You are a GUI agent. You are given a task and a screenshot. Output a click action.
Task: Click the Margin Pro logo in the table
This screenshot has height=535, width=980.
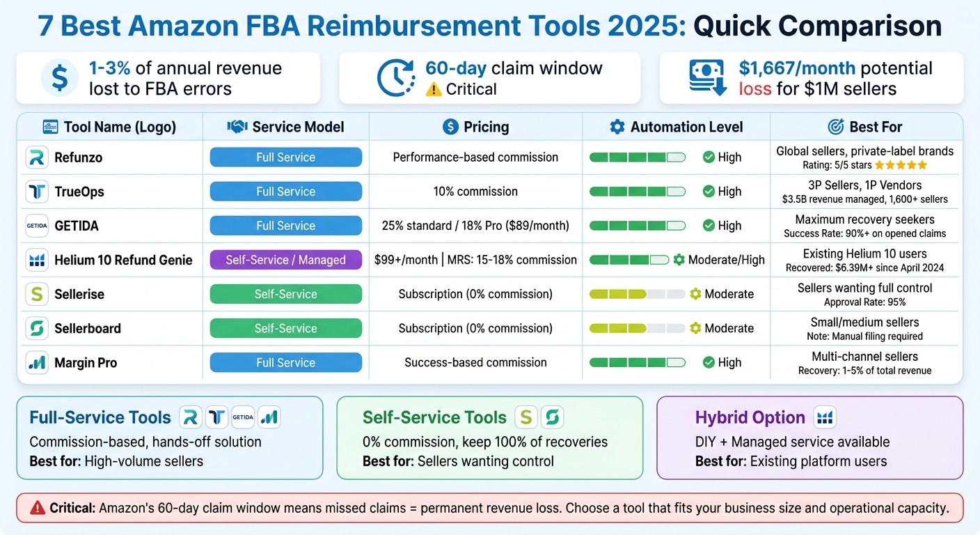tap(36, 362)
